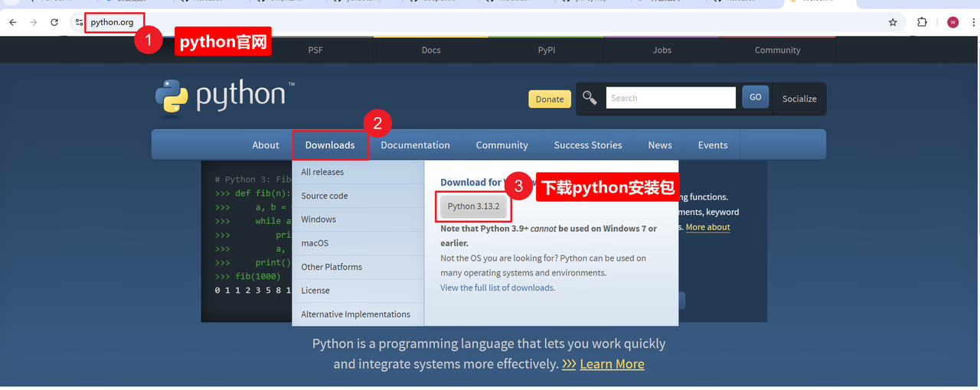Select Windows in Downloads menu

(x=358, y=219)
